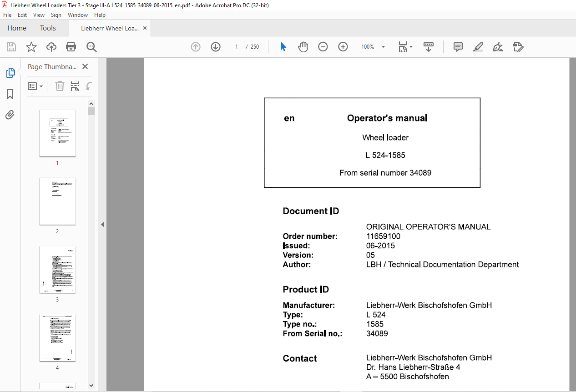Select the Highlight text pen tool
Image resolution: width=576 pixels, height=392 pixels.
[x=478, y=47]
